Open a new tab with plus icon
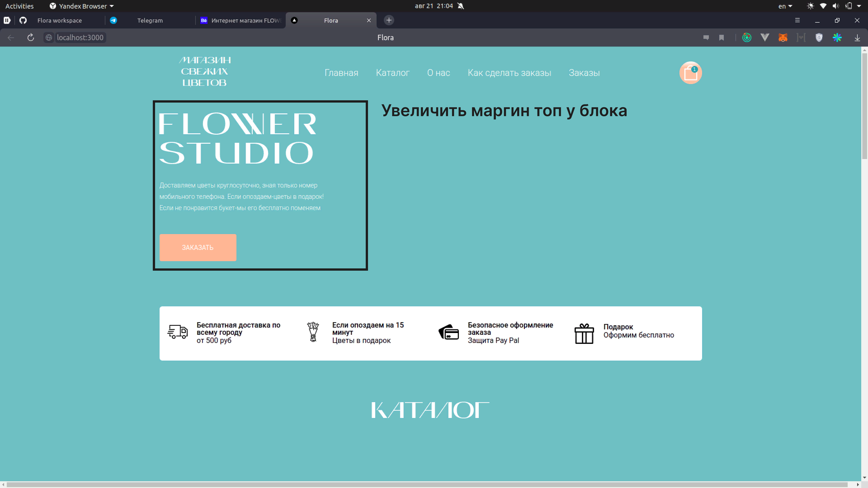This screenshot has height=488, width=868. pyautogui.click(x=389, y=20)
